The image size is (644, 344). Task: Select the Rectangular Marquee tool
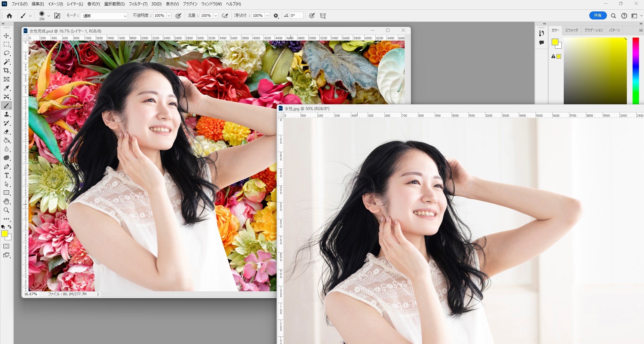point(6,45)
